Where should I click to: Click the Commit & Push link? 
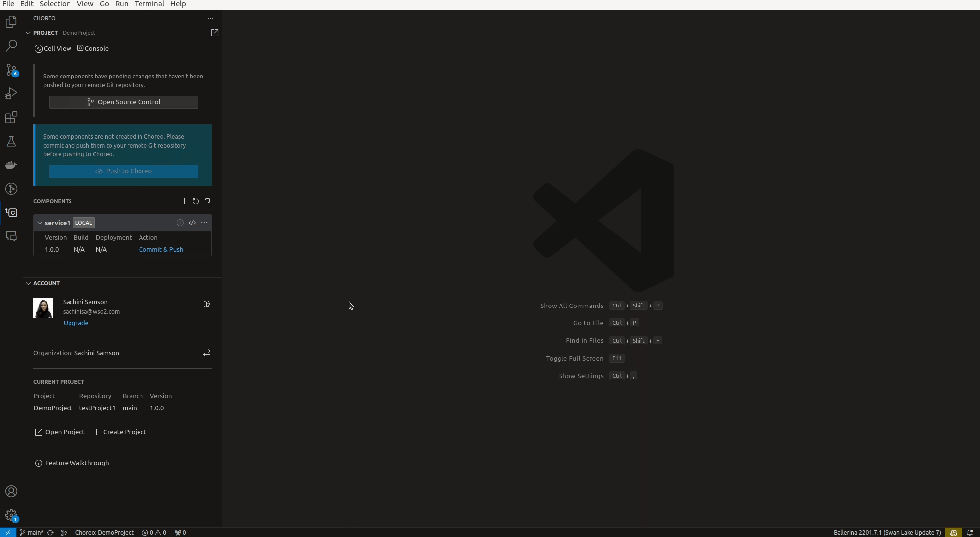coord(161,250)
